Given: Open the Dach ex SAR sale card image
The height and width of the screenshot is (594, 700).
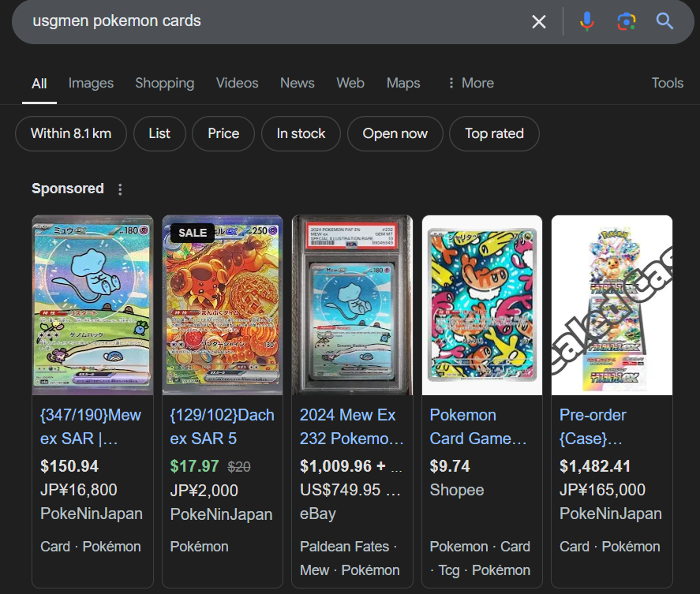Looking at the screenshot, I should click(x=223, y=305).
